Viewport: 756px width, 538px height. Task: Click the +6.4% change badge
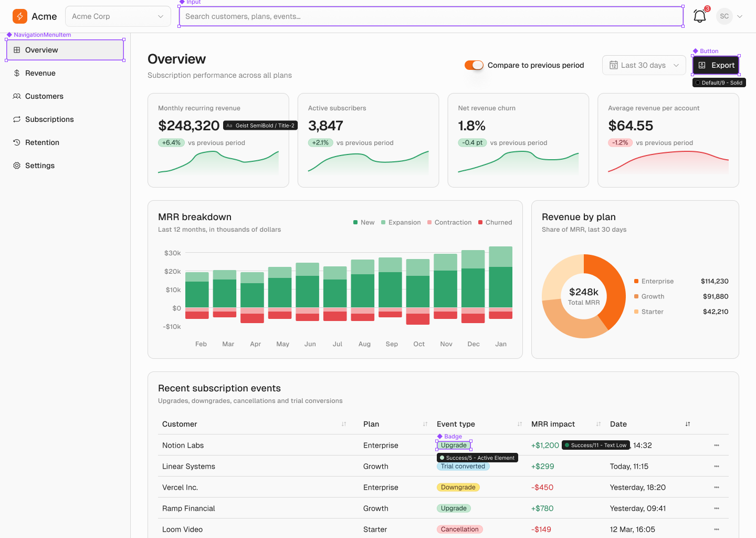171,143
